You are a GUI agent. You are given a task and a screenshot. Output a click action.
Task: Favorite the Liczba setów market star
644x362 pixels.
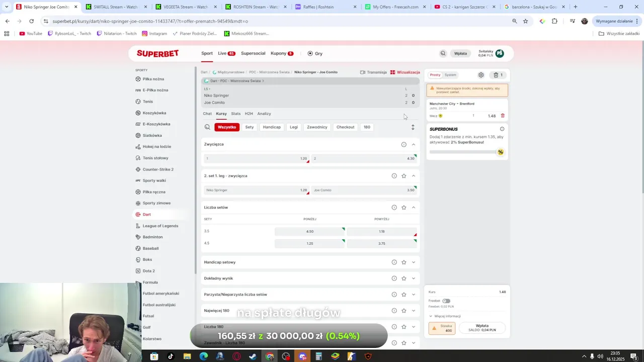point(404,208)
